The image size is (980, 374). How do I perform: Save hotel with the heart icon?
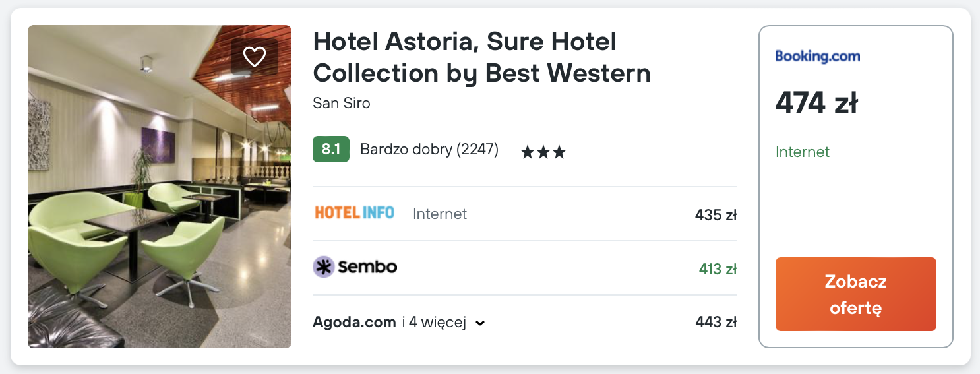coord(254,56)
